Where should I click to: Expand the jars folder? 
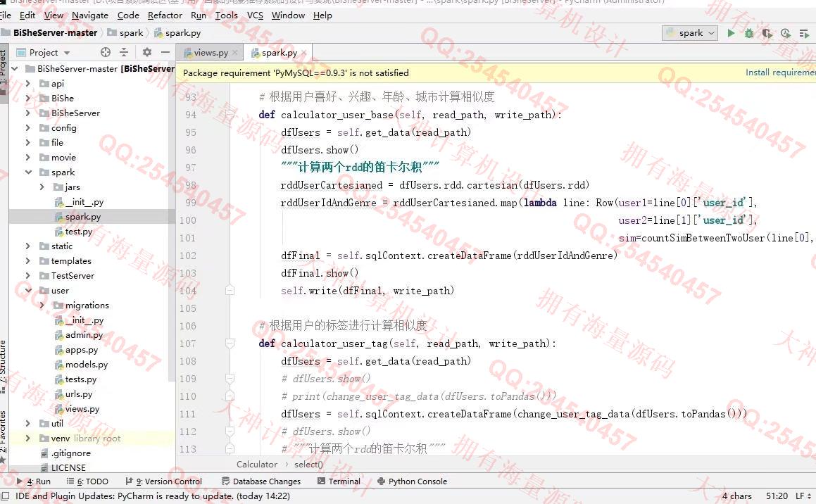pos(42,187)
